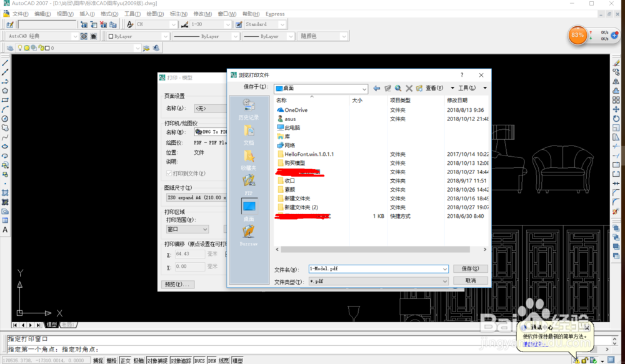Toggle the 极轴 polar button in status bar
The width and height of the screenshot is (625, 364).
139,360
